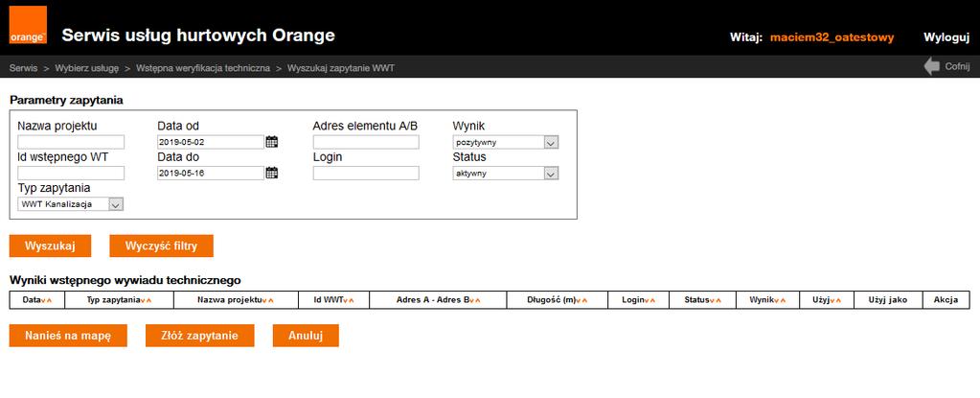Click up sort arrow beside Status column header
Screen dimensions: 980x398
point(718,300)
